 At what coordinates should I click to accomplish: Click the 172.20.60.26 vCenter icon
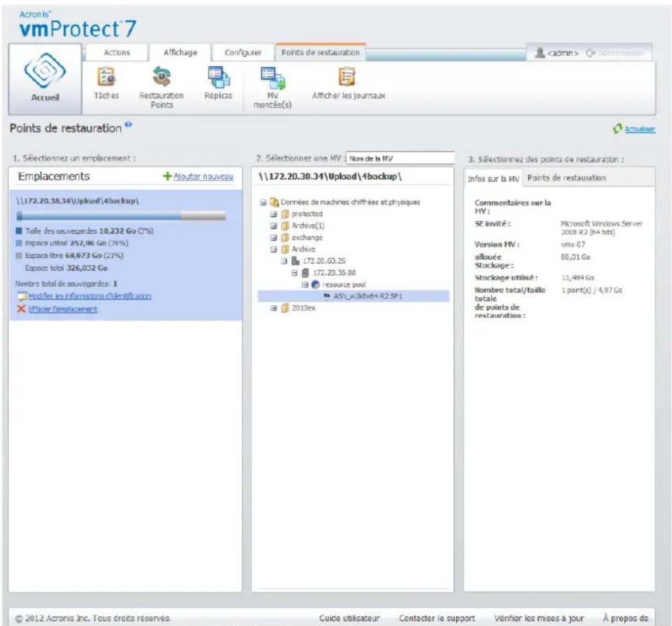(x=296, y=261)
